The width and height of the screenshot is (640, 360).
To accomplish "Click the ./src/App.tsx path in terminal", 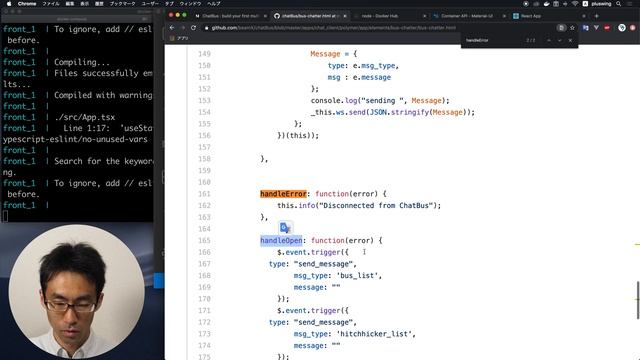I will click(84, 117).
